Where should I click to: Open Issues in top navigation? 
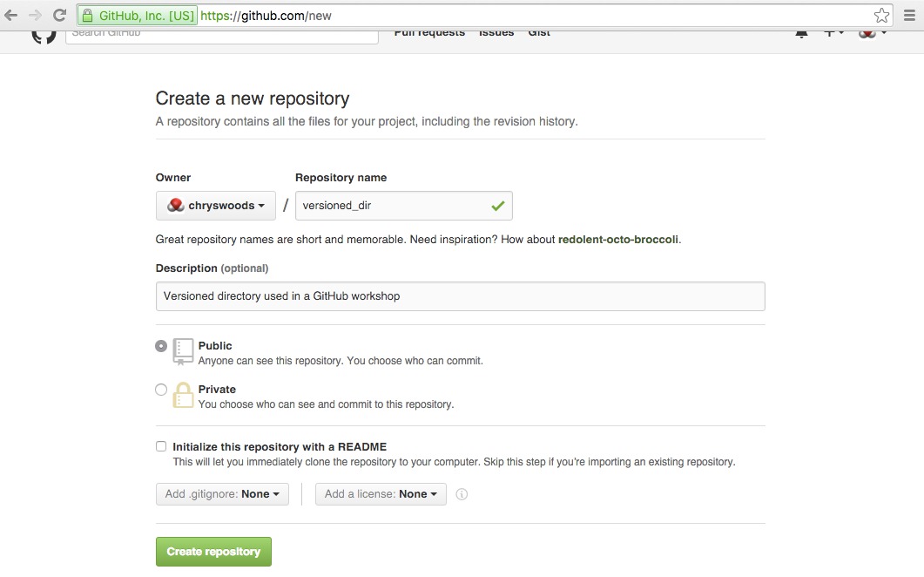pos(496,34)
